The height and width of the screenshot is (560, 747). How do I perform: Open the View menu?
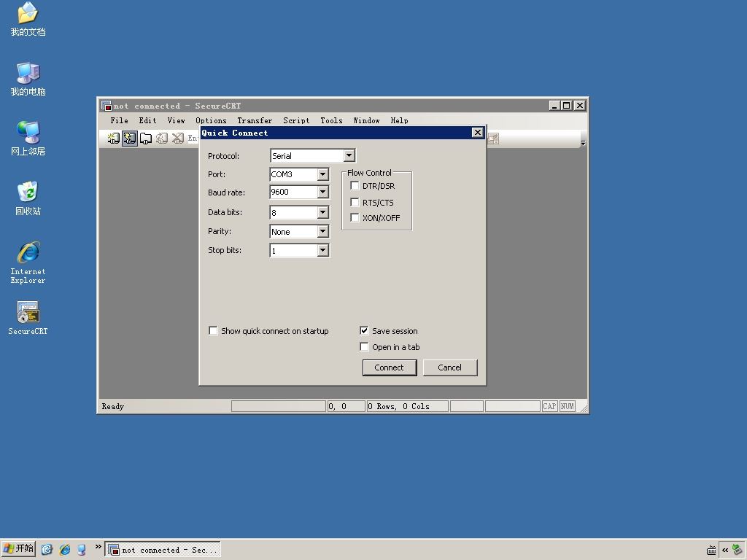point(176,120)
